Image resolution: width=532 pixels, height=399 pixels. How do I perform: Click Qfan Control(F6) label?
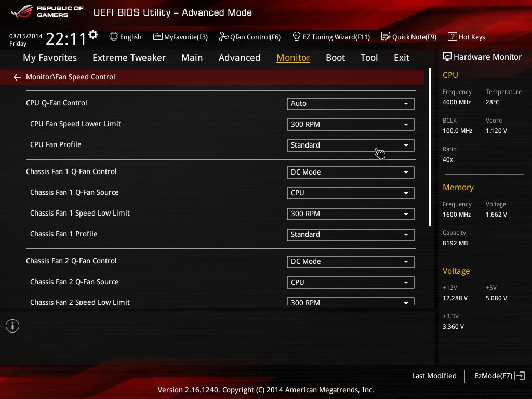click(255, 37)
